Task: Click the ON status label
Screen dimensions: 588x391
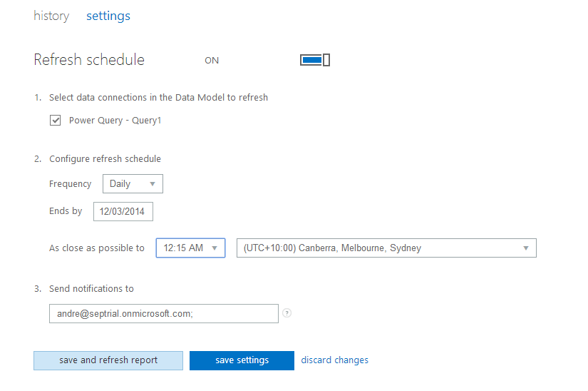Action: 212,61
